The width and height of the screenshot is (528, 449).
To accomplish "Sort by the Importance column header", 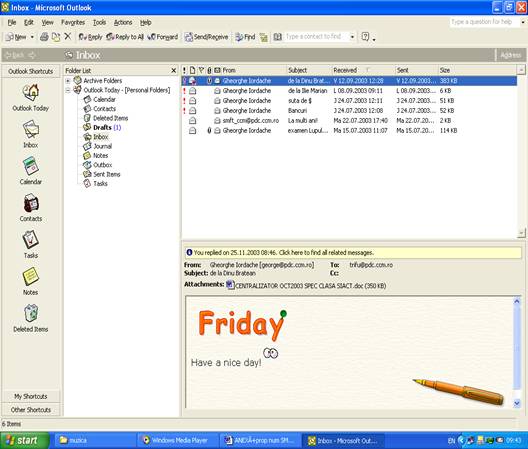I will pos(184,70).
